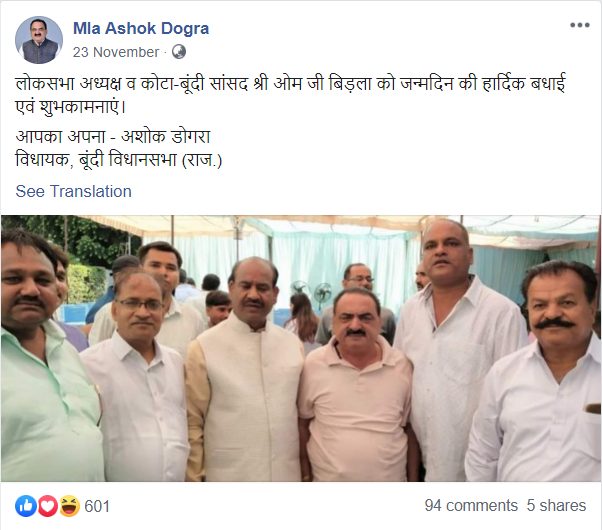The image size is (602, 530).
Task: Click the Ashok Dogra Hindi signature line
Action: 113,136
